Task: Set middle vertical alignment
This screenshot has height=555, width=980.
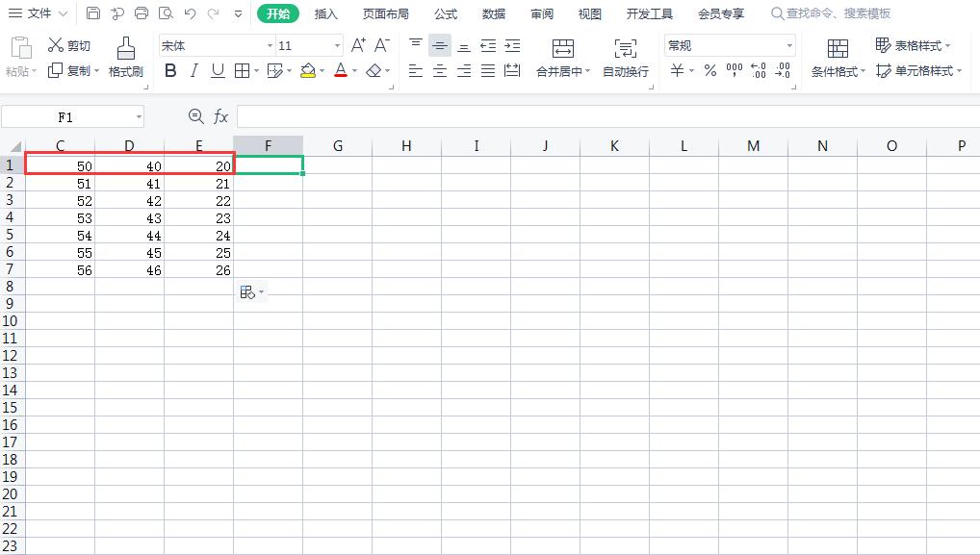Action: (x=439, y=45)
